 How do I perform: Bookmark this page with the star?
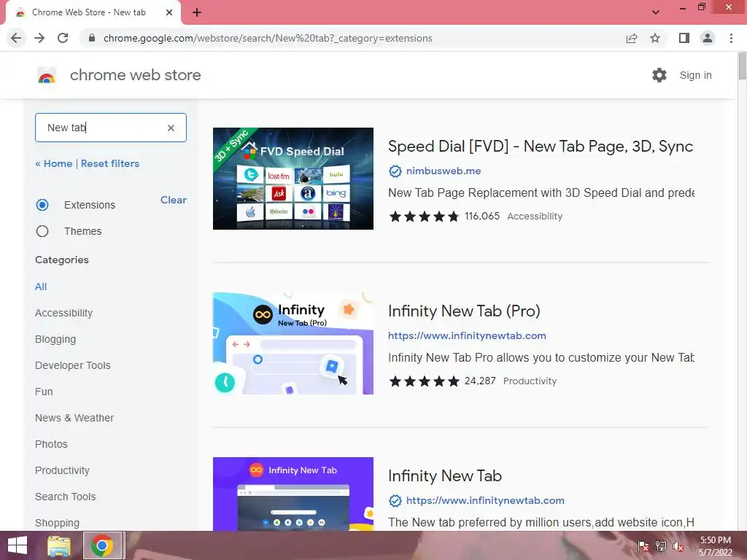655,38
